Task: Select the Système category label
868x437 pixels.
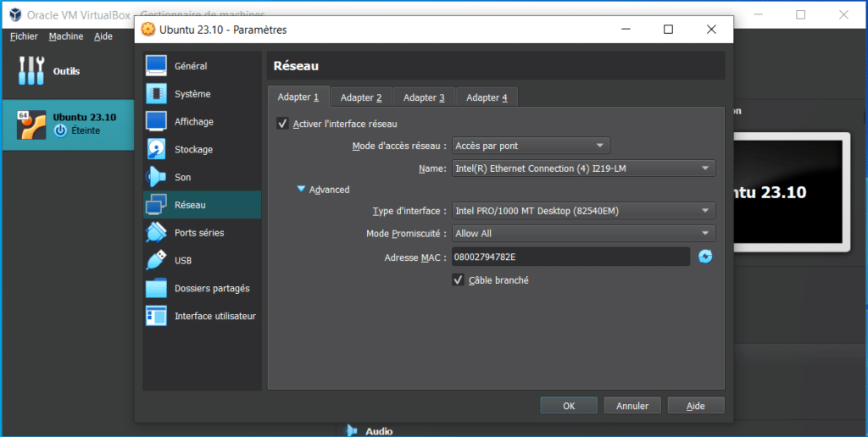Action: [192, 94]
